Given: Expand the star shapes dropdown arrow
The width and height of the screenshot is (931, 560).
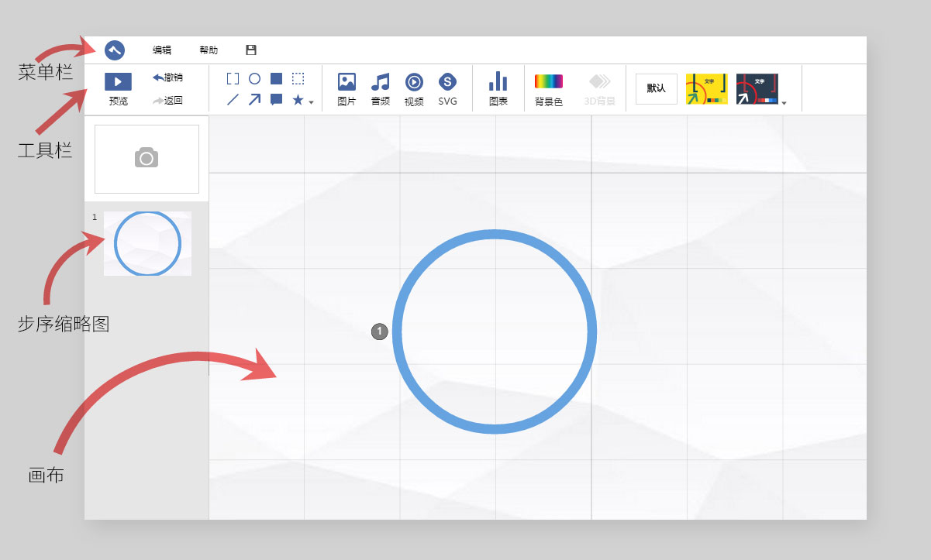Looking at the screenshot, I should pos(311,102).
